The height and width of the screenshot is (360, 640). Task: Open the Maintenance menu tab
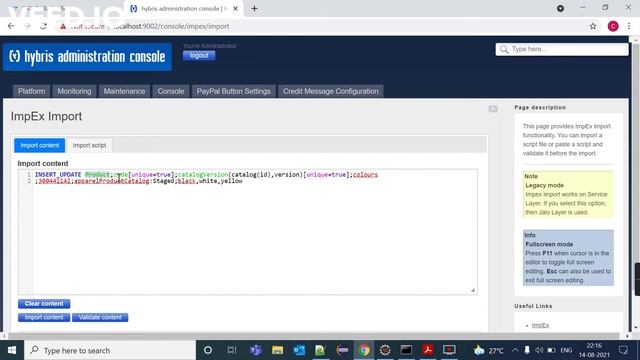click(x=124, y=91)
